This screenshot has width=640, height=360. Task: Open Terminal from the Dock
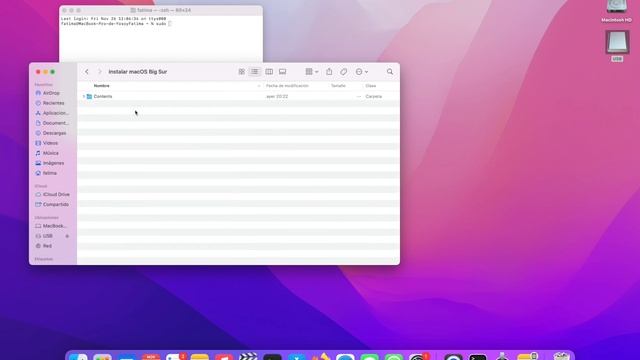478,357
